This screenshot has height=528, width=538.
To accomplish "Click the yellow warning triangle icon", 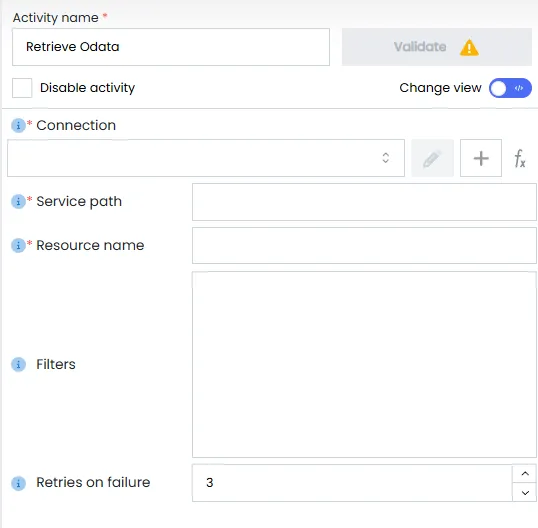I will pyautogui.click(x=469, y=47).
